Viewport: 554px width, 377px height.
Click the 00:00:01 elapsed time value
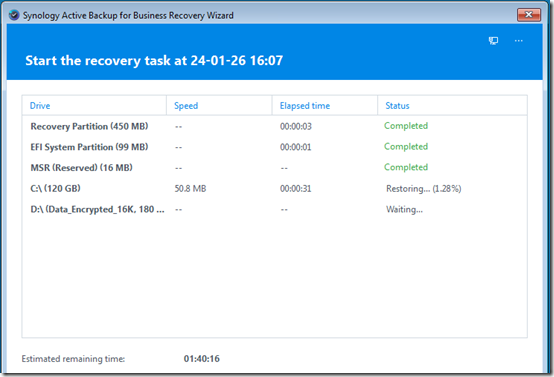296,147
